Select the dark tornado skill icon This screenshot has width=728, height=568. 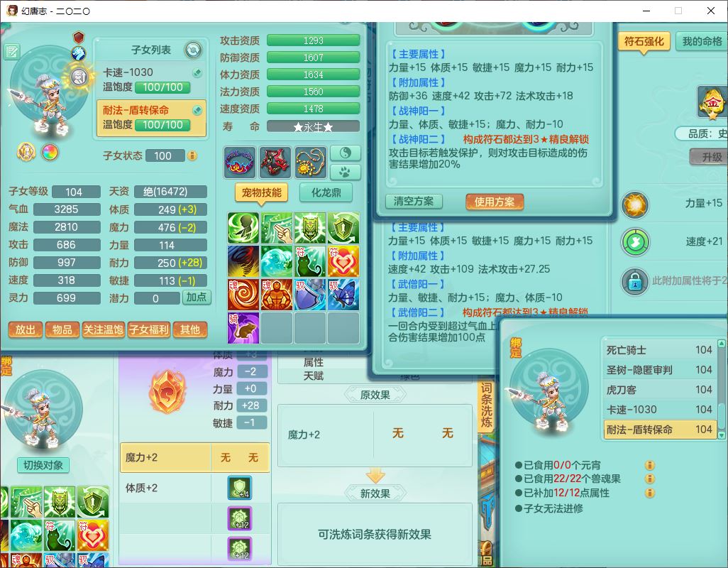(243, 261)
